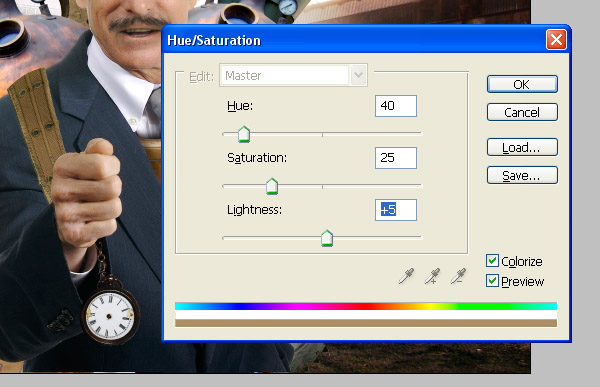Click the Lightness value field showing +5
This screenshot has height=387, width=600.
coord(396,210)
